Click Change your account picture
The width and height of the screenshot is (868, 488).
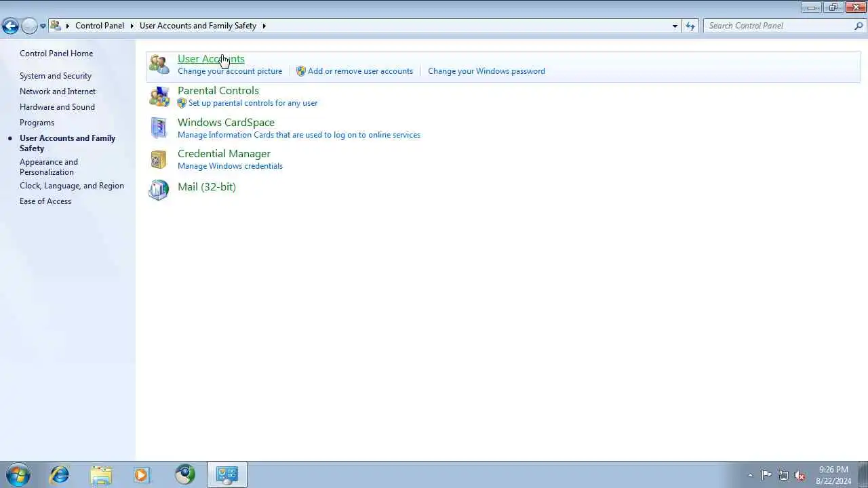pos(230,71)
